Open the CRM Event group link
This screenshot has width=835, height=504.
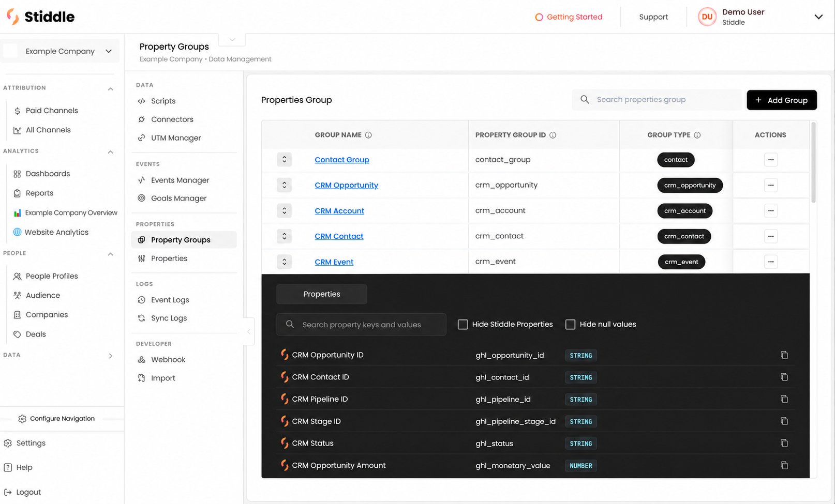[x=334, y=262]
